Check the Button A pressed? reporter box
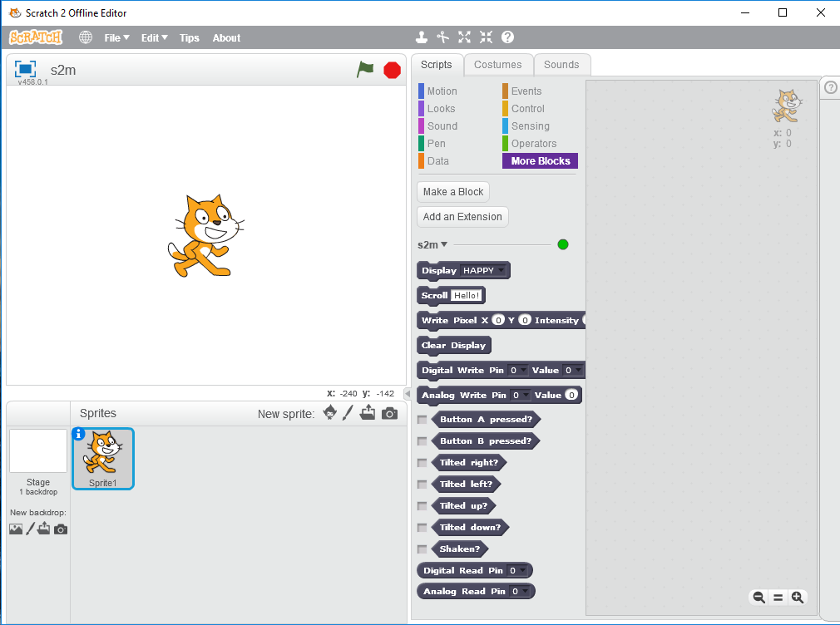Image resolution: width=840 pixels, height=625 pixels. point(422,420)
